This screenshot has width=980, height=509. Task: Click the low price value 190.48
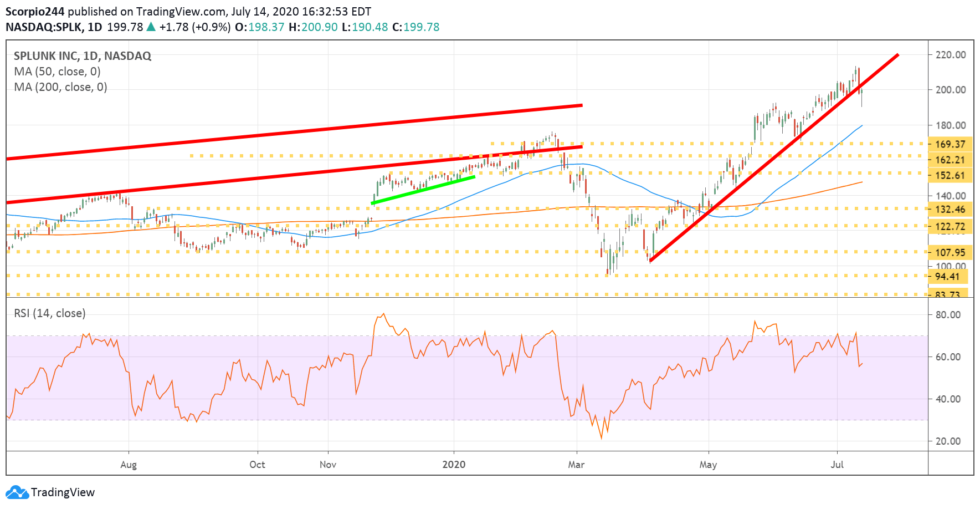click(370, 27)
